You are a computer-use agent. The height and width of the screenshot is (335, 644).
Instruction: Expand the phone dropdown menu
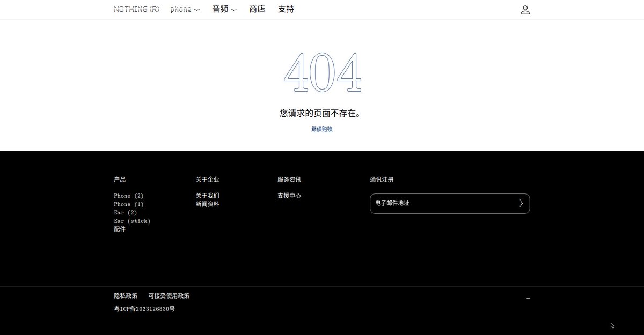click(185, 9)
